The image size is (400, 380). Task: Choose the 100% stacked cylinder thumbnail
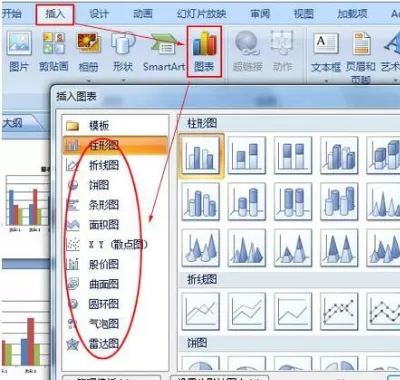(x=293, y=201)
